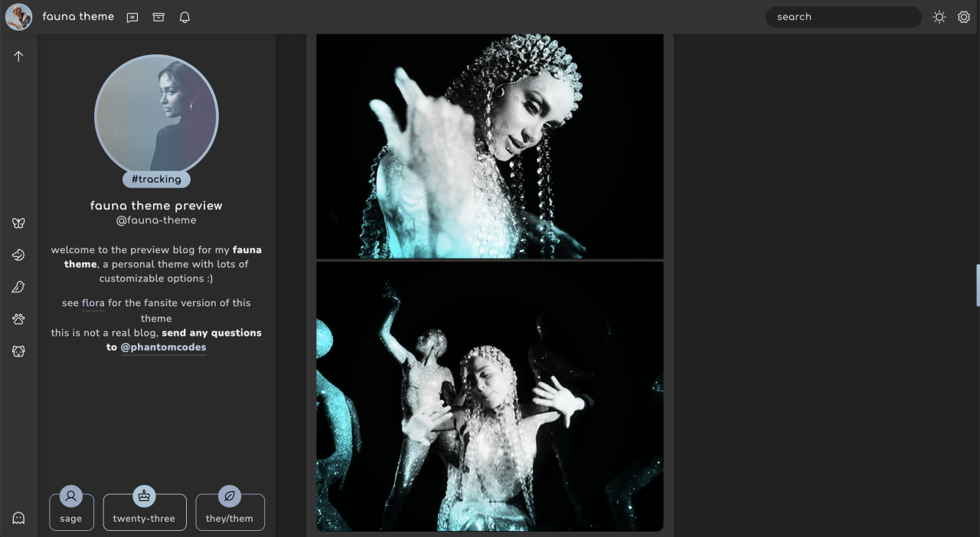Open settings via the gear icon
The image size is (980, 537).
point(964,17)
